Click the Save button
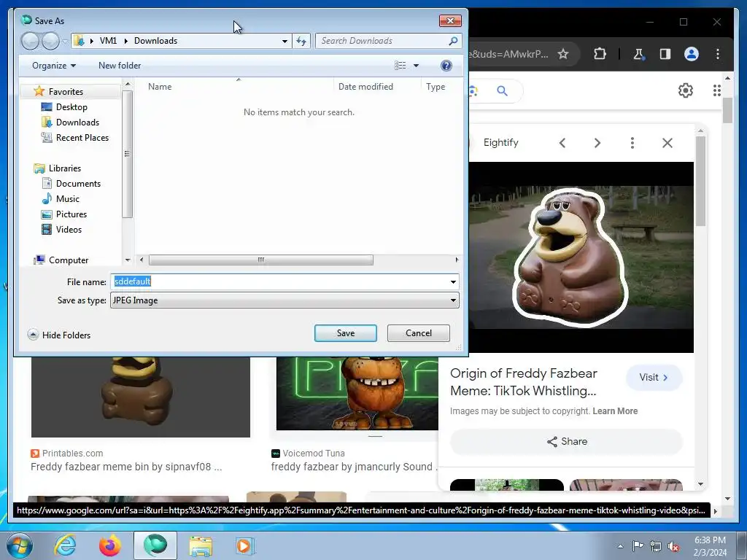 pyautogui.click(x=345, y=333)
